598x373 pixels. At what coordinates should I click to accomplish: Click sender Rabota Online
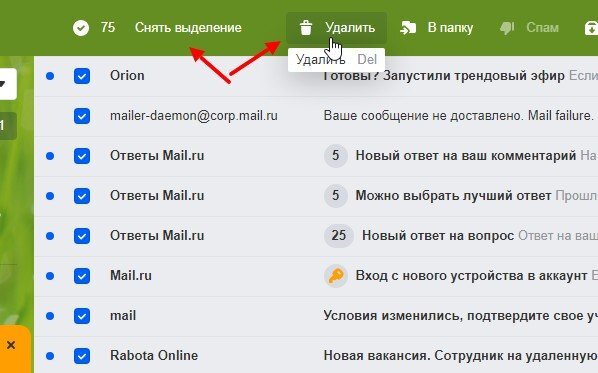[x=154, y=356]
